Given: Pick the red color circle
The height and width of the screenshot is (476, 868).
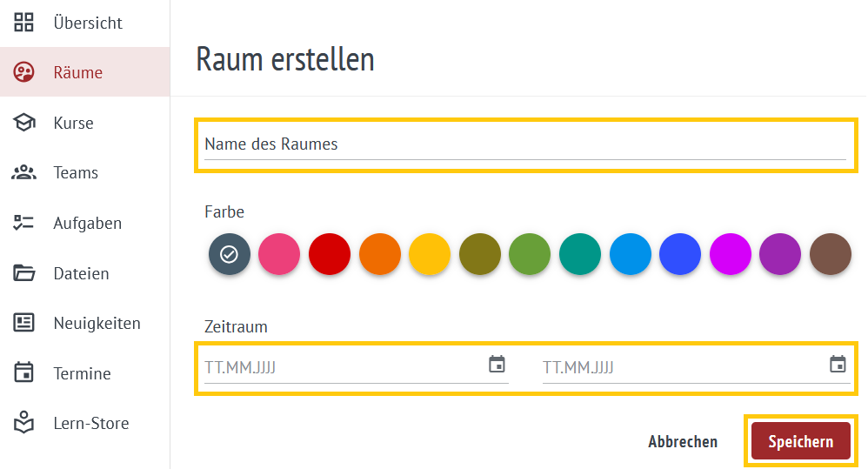Looking at the screenshot, I should click(330, 254).
